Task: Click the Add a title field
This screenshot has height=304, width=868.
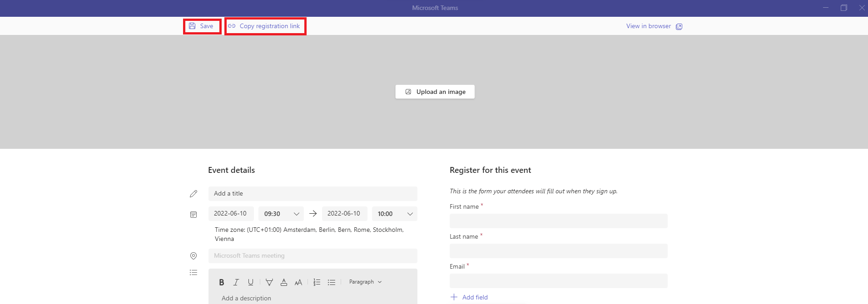Action: click(x=313, y=194)
